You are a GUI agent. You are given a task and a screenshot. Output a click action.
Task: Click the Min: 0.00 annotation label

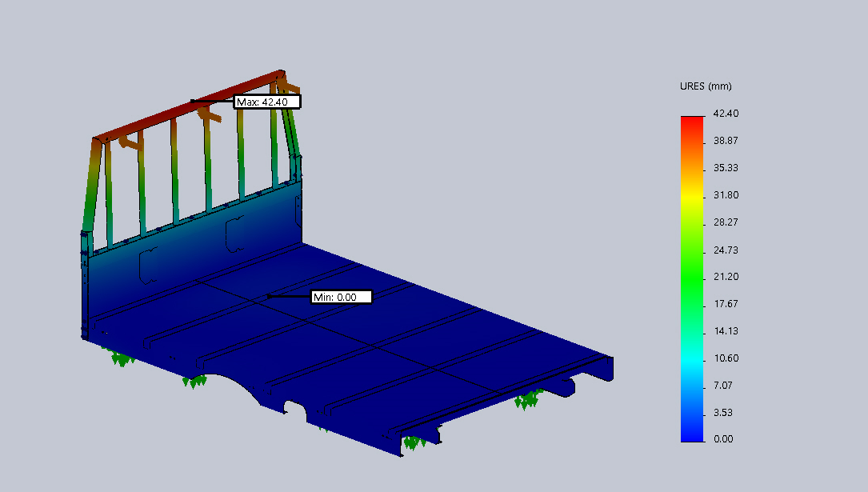click(341, 297)
